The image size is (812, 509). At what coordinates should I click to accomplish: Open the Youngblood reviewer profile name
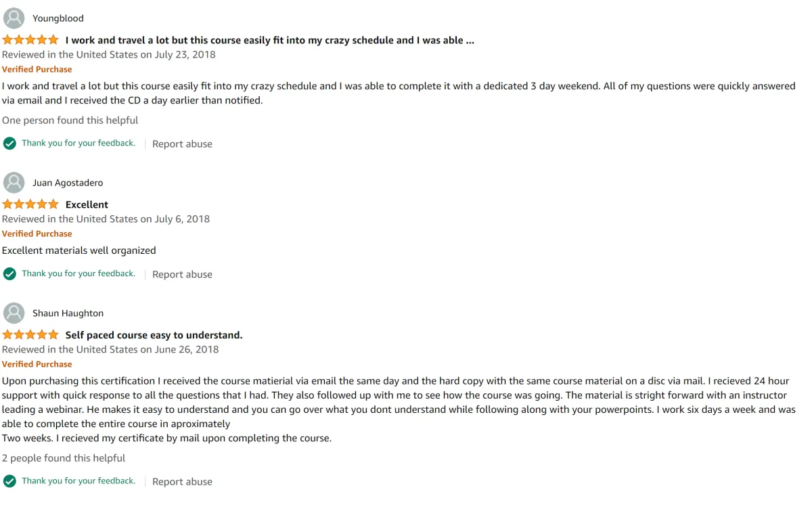click(58, 18)
